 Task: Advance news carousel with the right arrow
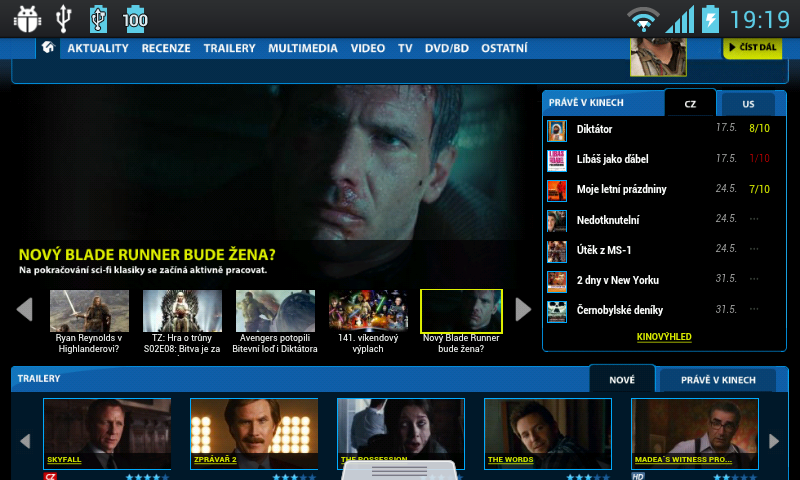pos(523,310)
